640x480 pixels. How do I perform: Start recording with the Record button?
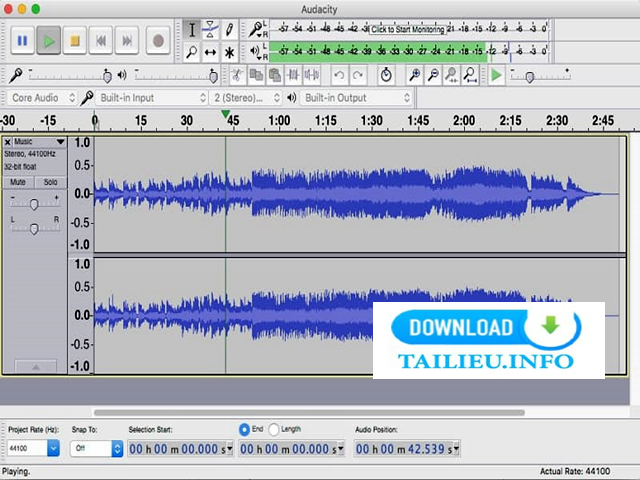point(158,40)
